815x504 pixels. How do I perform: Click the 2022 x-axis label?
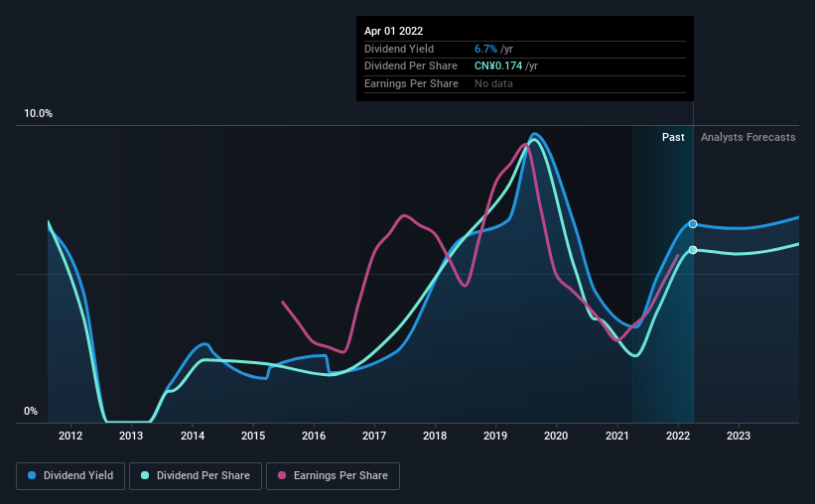(x=678, y=436)
